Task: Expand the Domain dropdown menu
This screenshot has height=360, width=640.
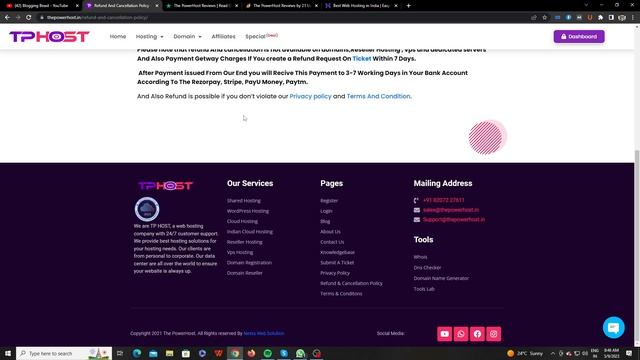Action: [187, 37]
